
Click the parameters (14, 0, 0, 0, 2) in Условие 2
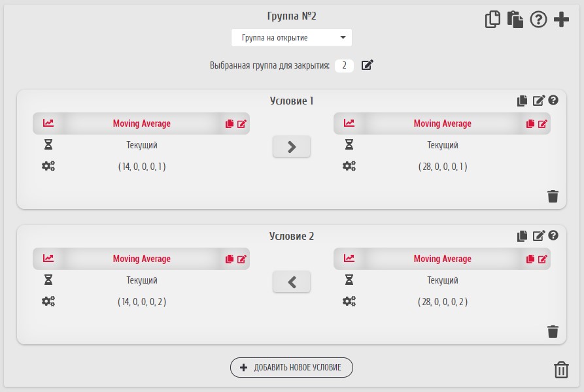(x=142, y=302)
